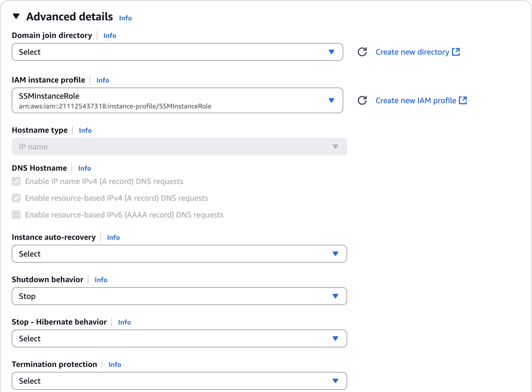Expand the Termination protection dropdown

[x=179, y=381]
